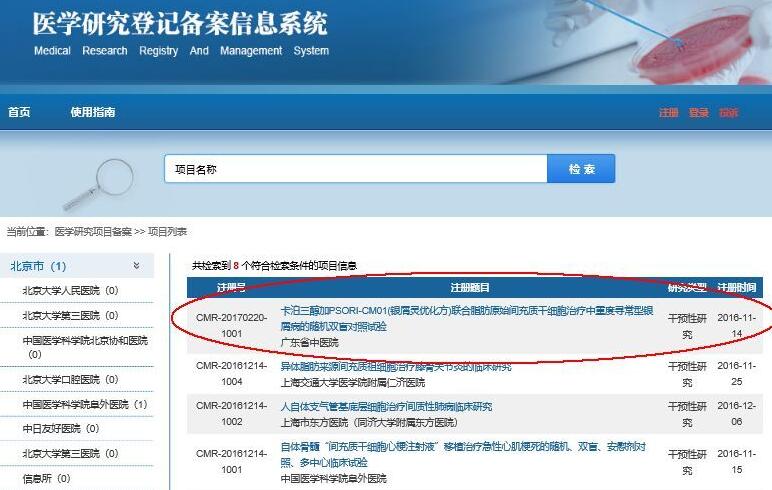Click date 2016-11-25 cell

coord(737,373)
